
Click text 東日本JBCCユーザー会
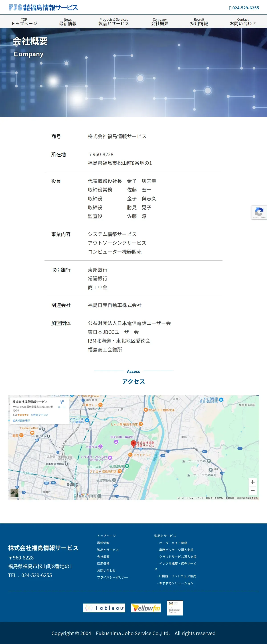(x=113, y=332)
